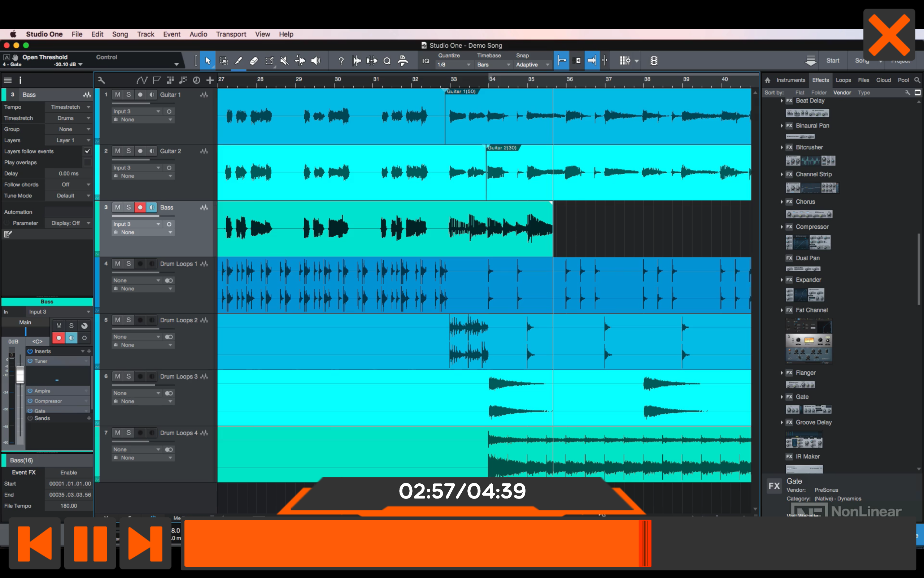Open the Transport menu

pos(231,34)
